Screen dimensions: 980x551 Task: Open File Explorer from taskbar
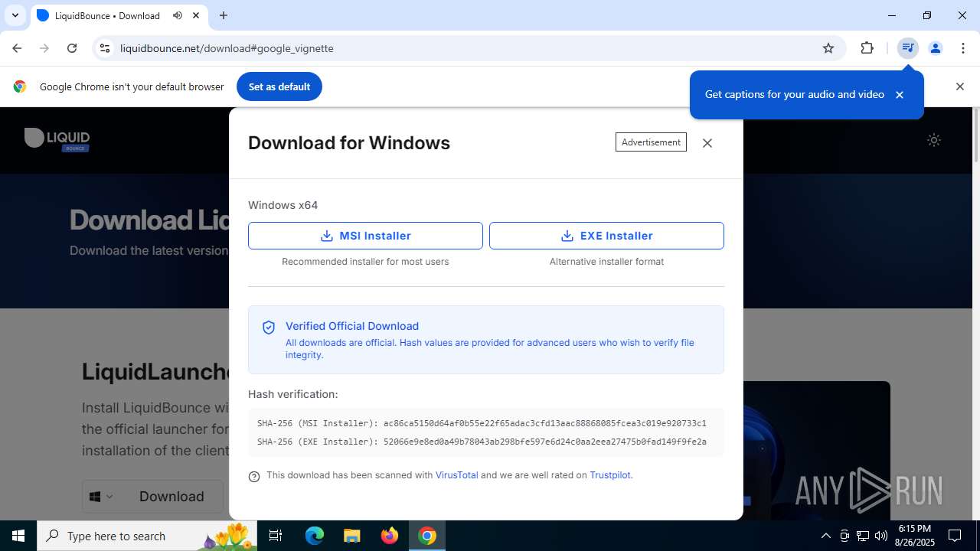click(352, 536)
